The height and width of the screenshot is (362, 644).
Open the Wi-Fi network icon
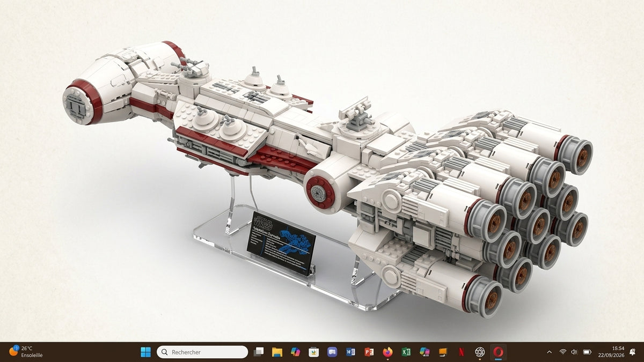(x=563, y=352)
